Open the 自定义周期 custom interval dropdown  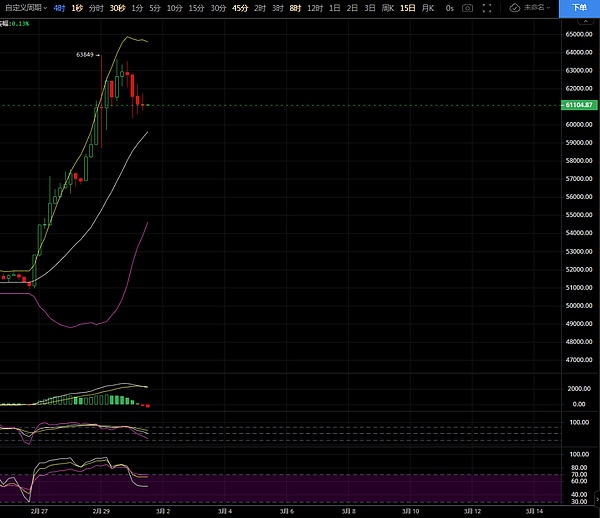tap(24, 7)
